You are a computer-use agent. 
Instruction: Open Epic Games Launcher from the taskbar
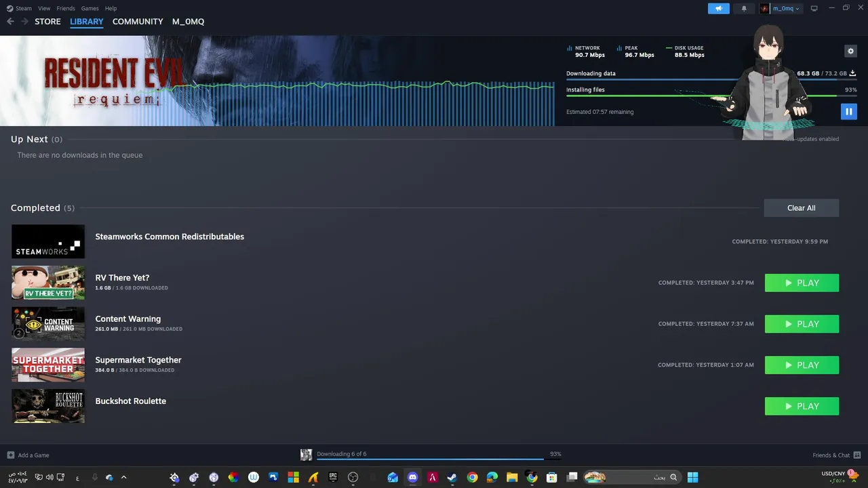click(x=333, y=477)
